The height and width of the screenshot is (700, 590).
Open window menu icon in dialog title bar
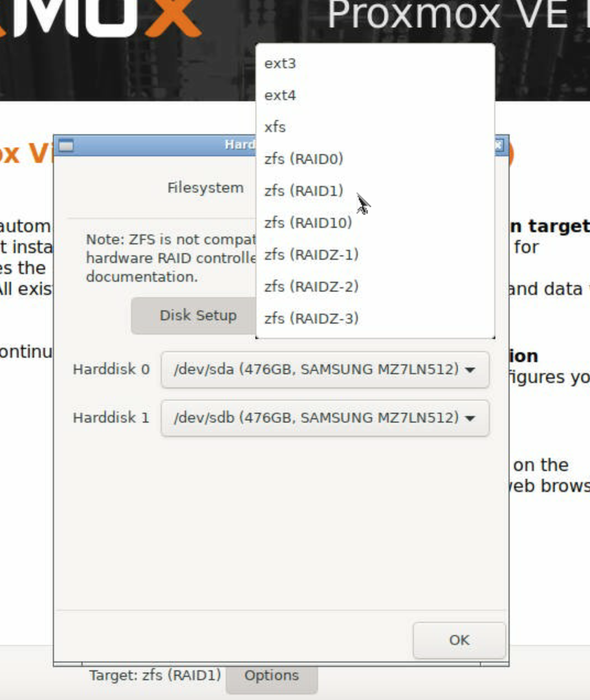pyautogui.click(x=66, y=146)
